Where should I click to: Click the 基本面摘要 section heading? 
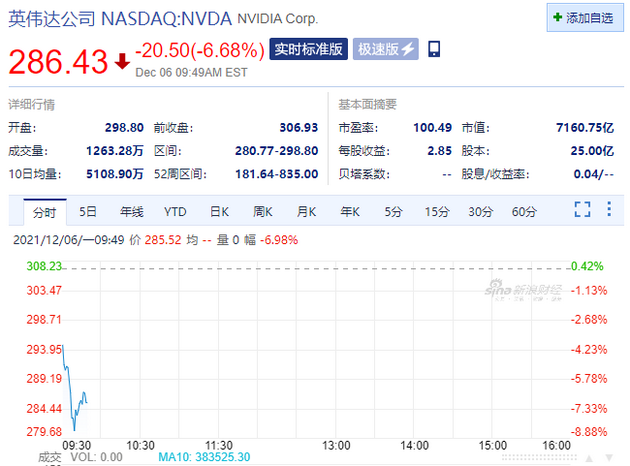(x=367, y=104)
